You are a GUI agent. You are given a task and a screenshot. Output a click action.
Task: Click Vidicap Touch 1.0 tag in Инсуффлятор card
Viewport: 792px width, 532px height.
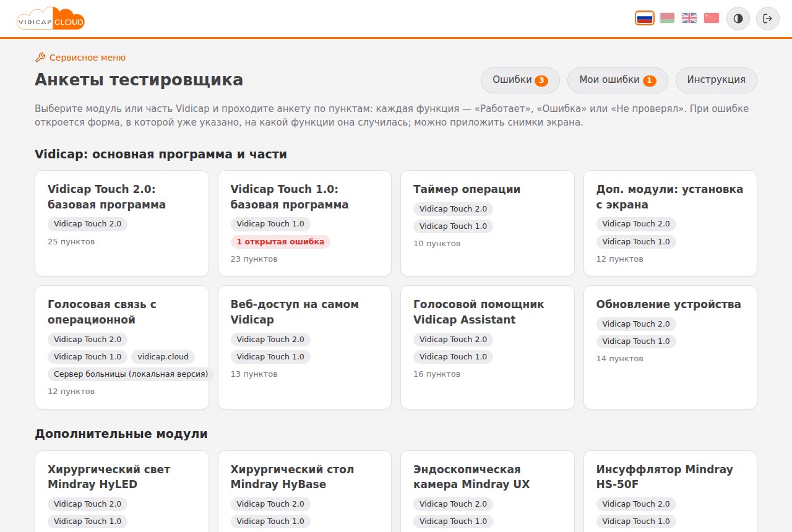point(636,521)
